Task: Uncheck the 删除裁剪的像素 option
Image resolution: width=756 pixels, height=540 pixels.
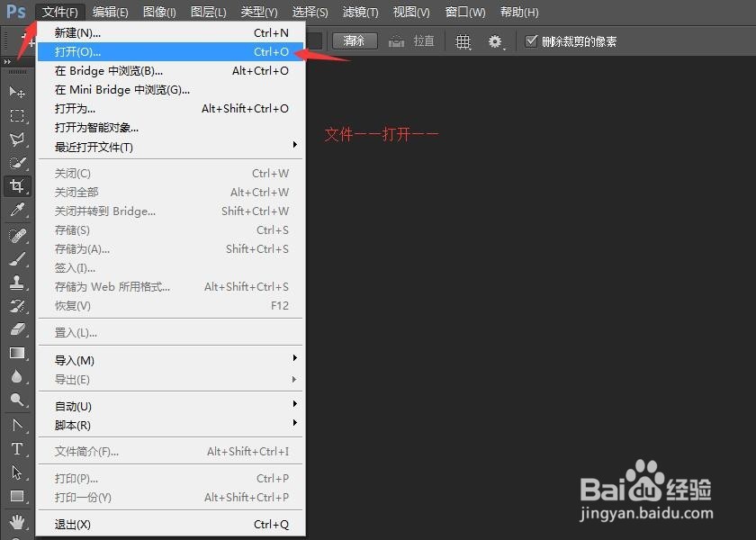Action: point(531,40)
